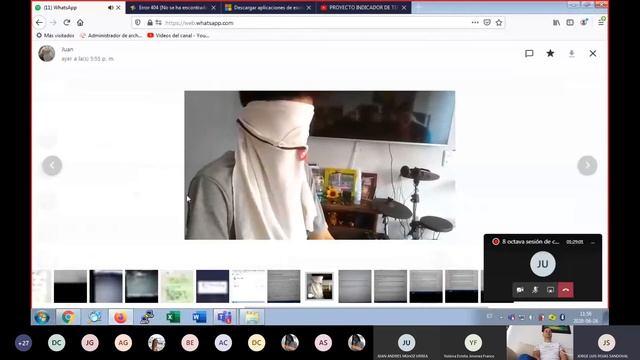Bookmark this page with the star icon
Screen dimensions: 640x360
(x=499, y=22)
